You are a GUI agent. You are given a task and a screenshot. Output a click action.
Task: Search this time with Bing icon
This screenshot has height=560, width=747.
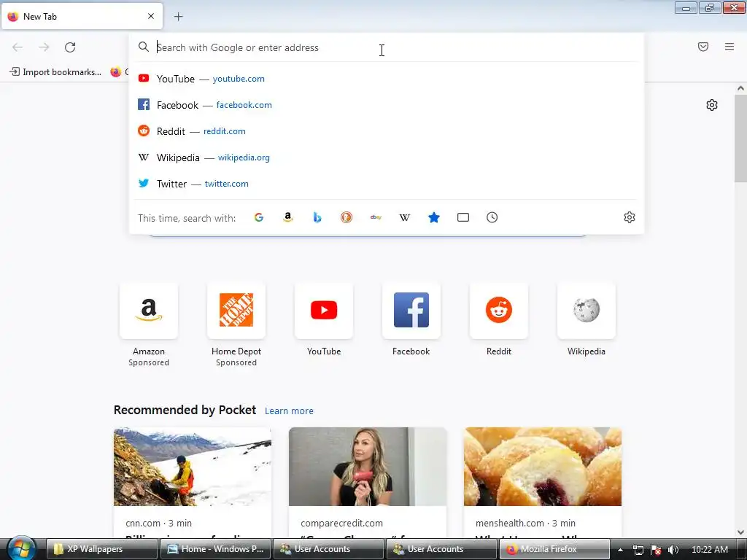[317, 217]
